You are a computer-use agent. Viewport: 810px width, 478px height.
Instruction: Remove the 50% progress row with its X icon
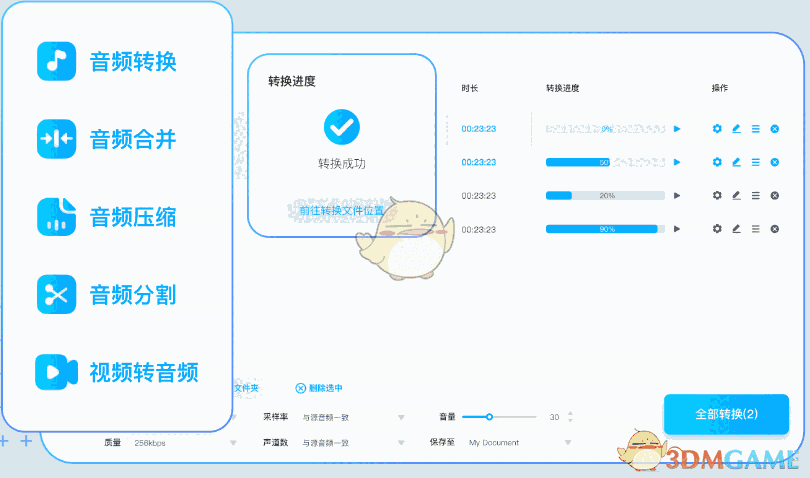775,162
